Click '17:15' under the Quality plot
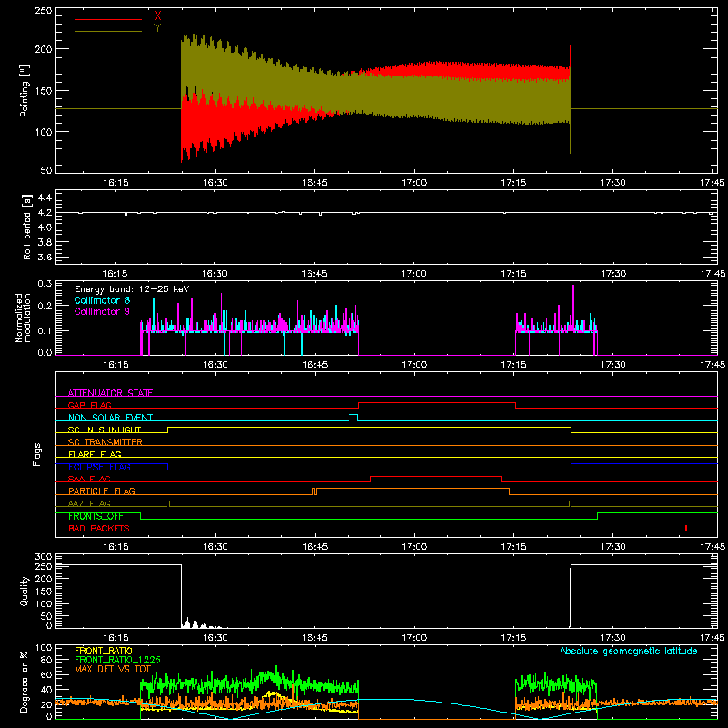The width and height of the screenshot is (728, 728). 513,638
